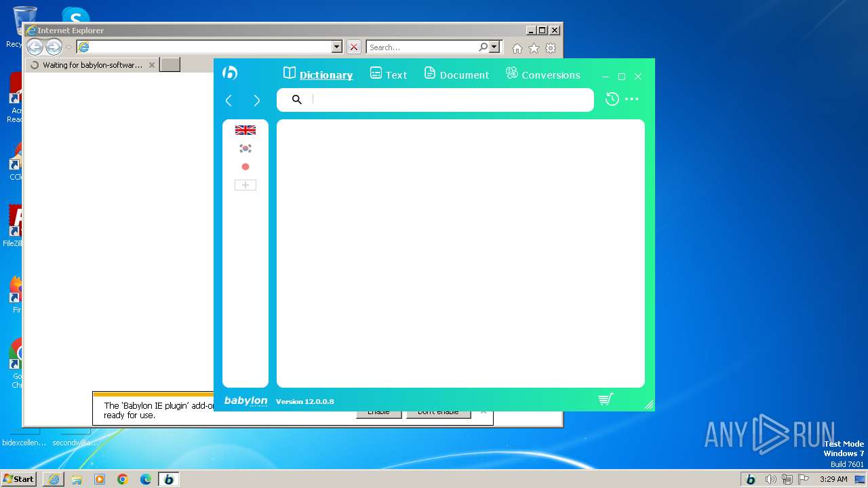The width and height of the screenshot is (868, 488).
Task: Open the shopping cart icon in Babylon
Action: tap(606, 399)
